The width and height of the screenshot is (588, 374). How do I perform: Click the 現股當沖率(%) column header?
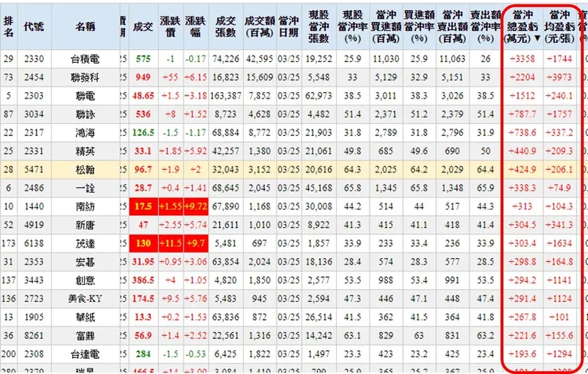point(353,27)
